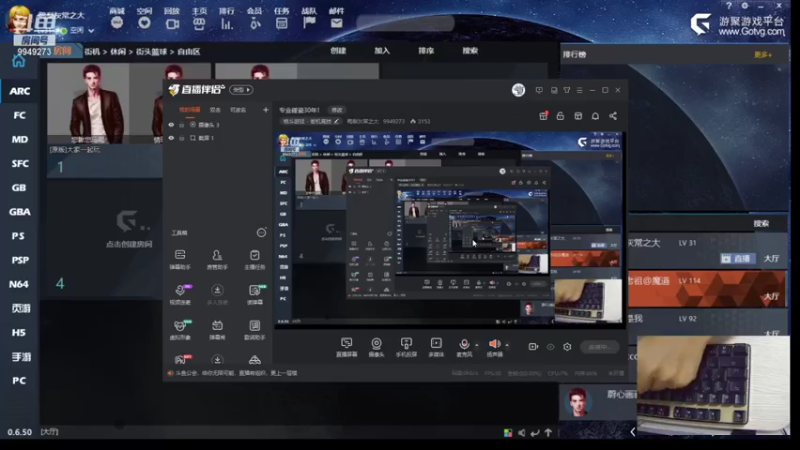This screenshot has width=800, height=450.
Task: Lock the 截屏 1 layer
Action: (x=182, y=138)
